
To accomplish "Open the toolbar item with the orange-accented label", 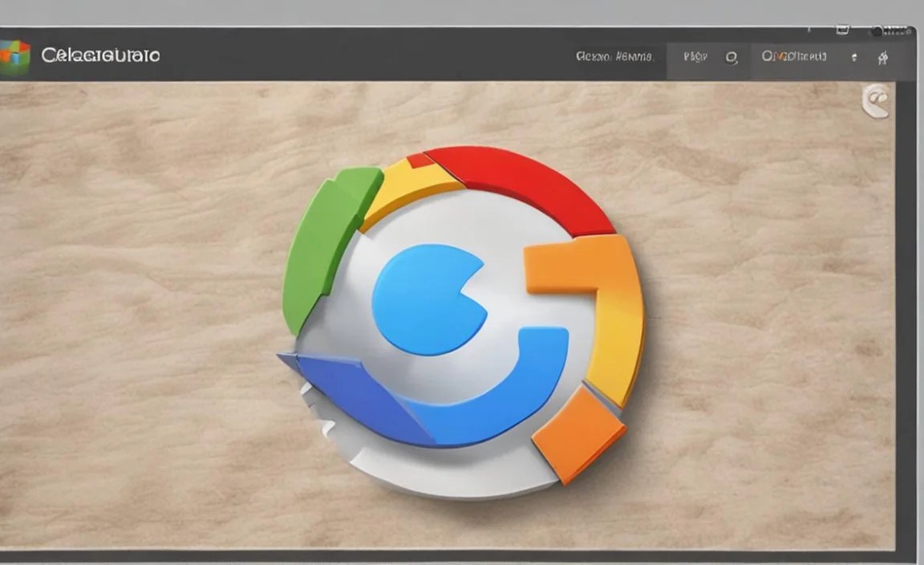I will 794,56.
